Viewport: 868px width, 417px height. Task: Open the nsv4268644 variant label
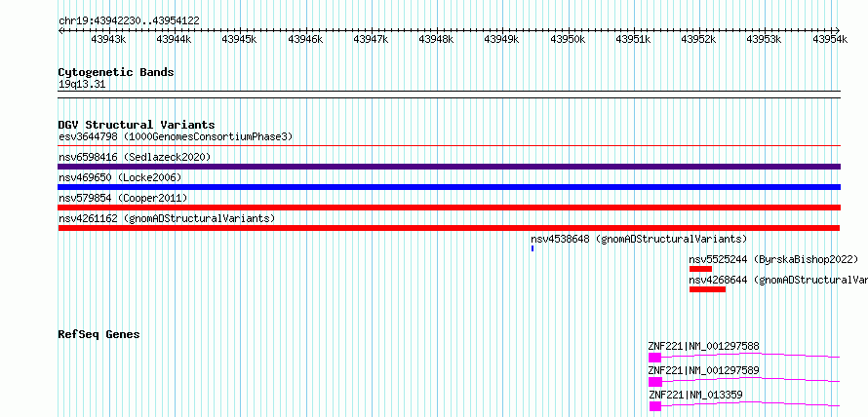(x=777, y=280)
